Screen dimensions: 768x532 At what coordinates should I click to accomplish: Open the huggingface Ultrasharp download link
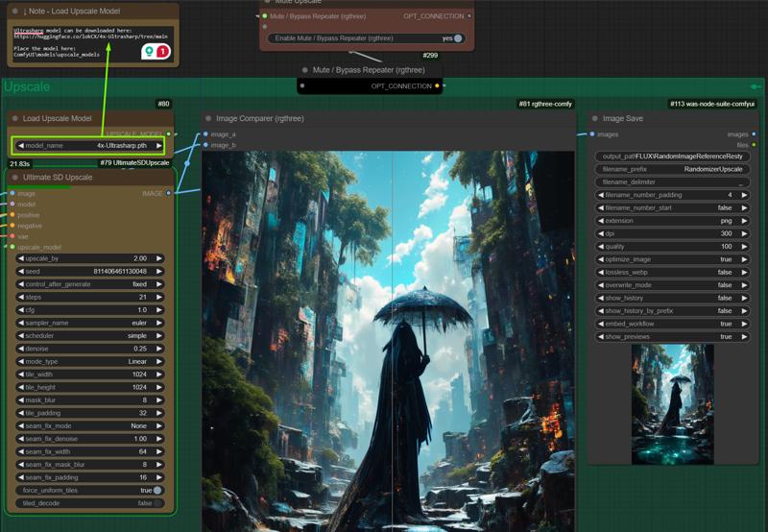point(90,36)
